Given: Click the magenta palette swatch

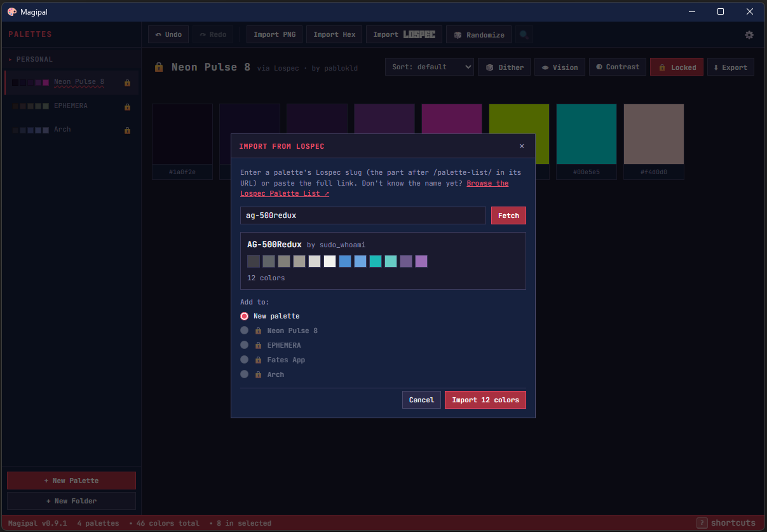Looking at the screenshot, I should click(x=452, y=119).
